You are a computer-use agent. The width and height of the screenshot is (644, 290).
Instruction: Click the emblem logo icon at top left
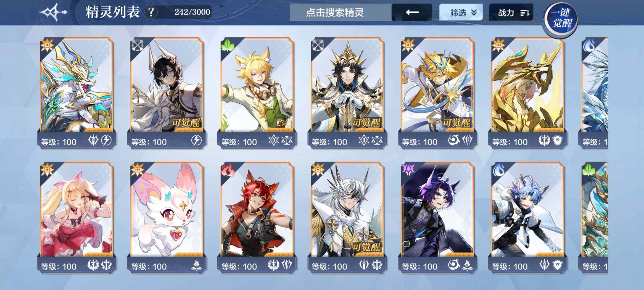(53, 12)
